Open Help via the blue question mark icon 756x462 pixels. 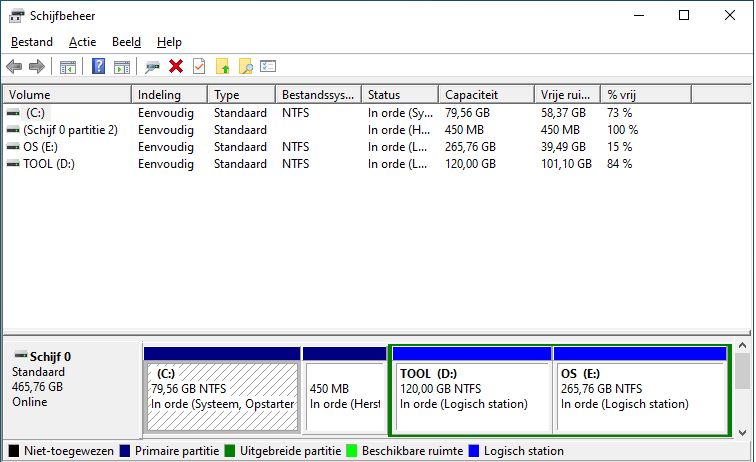pos(98,66)
